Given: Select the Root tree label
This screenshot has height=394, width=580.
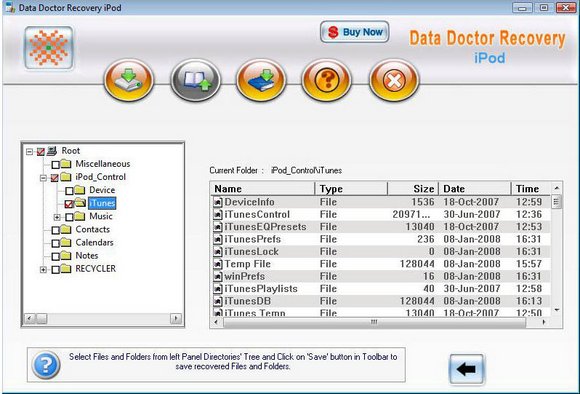Looking at the screenshot, I should click(70, 151).
